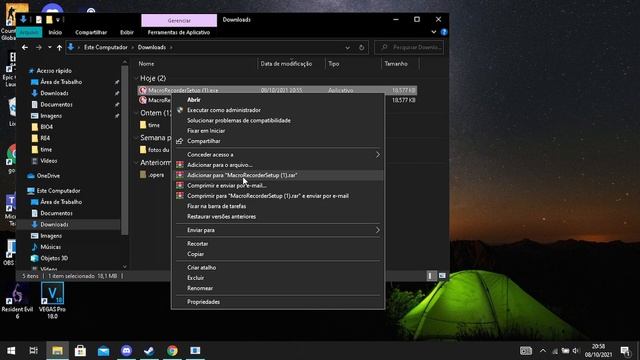Screen dimensions: 640x360
Task: Select Compartilhar in context menu
Action: [278, 141]
